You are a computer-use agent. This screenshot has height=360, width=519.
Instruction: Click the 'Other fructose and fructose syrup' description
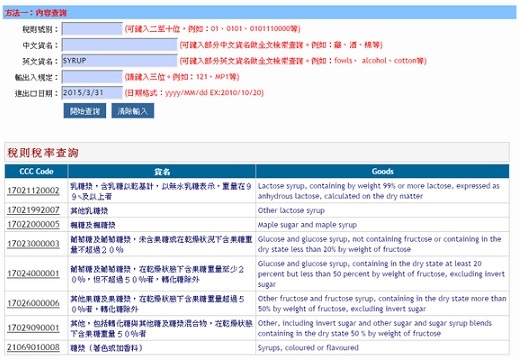tap(382, 304)
